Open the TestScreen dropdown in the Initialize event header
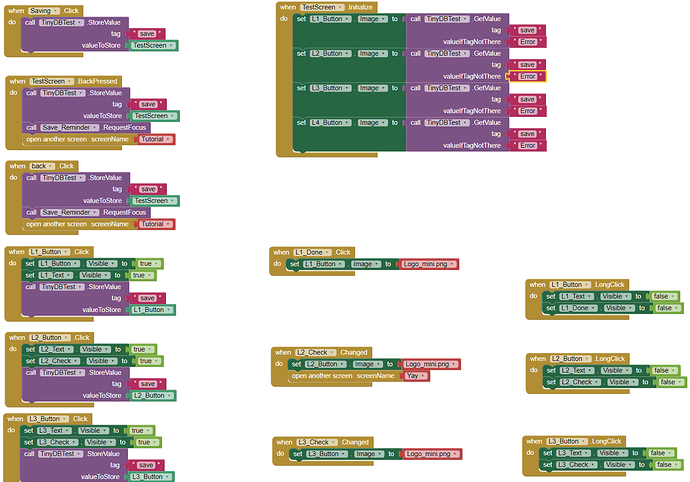Viewport: 690px width, 482px height. click(323, 7)
